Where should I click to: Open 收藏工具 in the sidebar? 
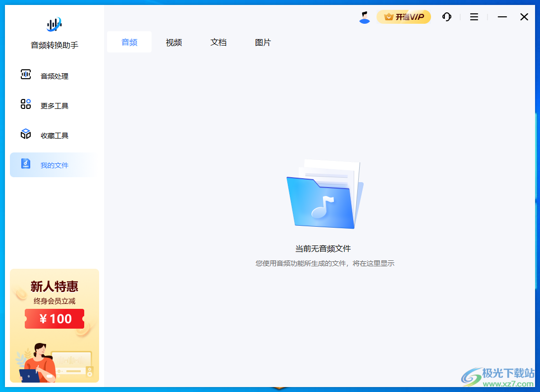pyautogui.click(x=54, y=136)
